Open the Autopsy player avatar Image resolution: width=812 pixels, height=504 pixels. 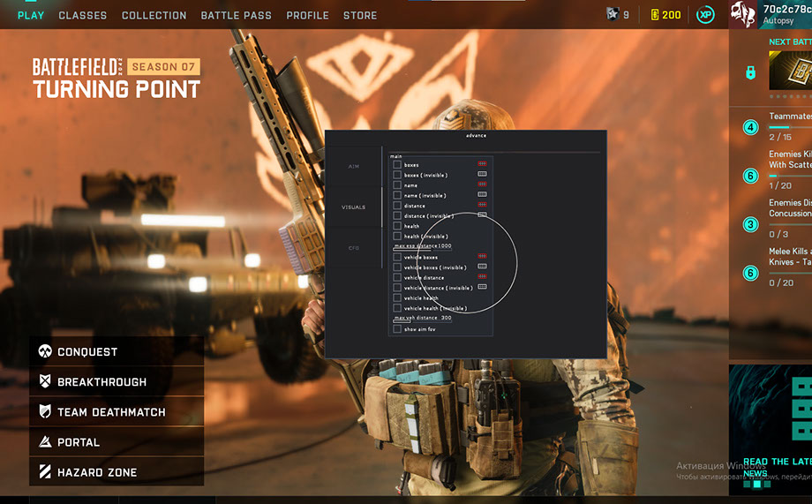(x=742, y=13)
